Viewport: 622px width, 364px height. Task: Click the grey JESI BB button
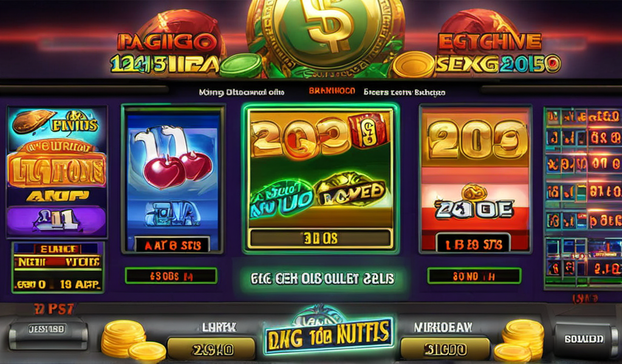tap(47, 329)
